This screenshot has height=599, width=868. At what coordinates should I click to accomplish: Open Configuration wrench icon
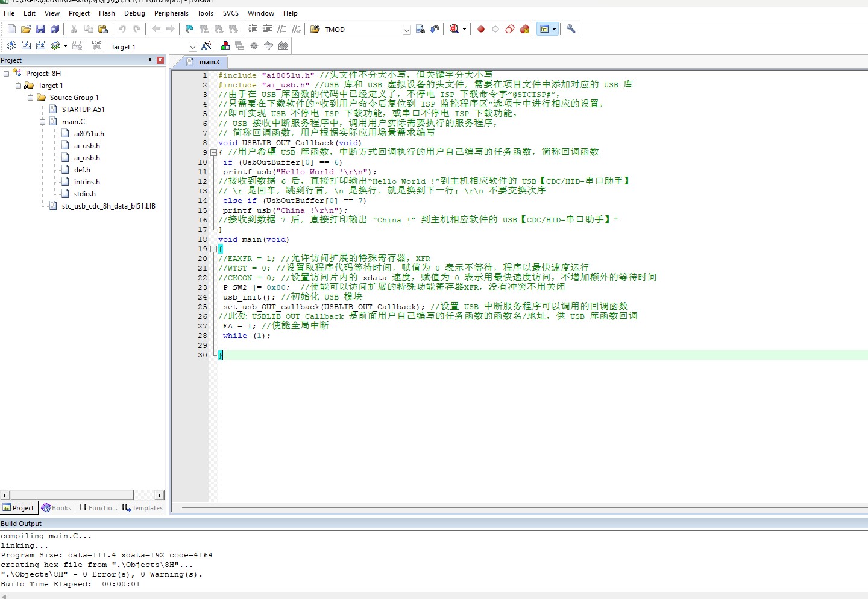[x=571, y=29]
